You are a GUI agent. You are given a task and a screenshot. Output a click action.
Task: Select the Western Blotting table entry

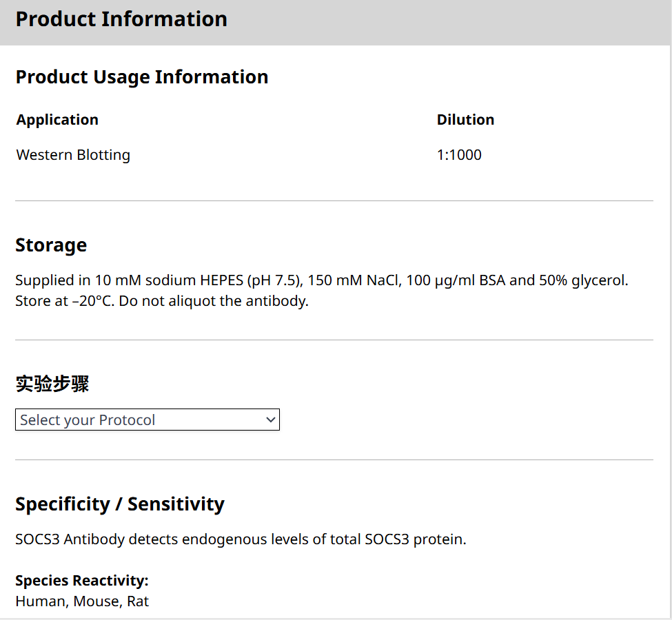73,155
